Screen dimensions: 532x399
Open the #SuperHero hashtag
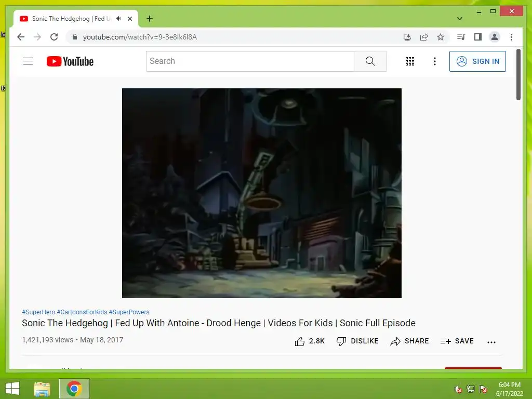[x=38, y=312]
